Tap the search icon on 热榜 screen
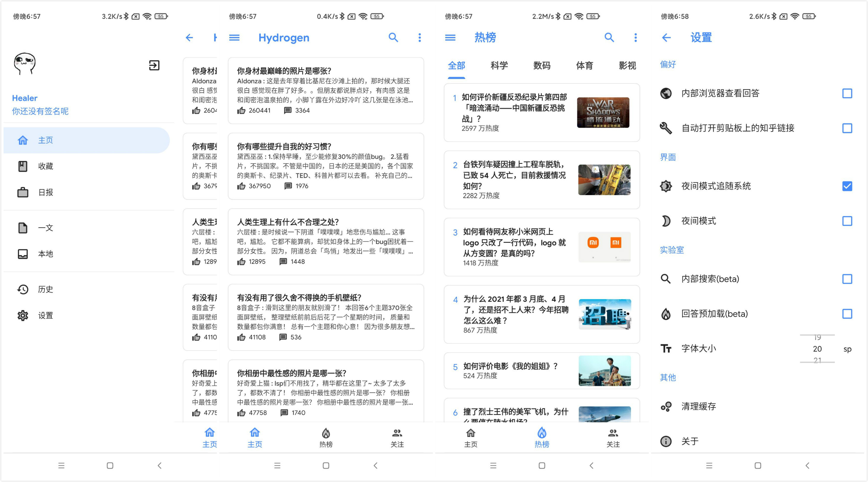868x482 pixels. click(609, 37)
